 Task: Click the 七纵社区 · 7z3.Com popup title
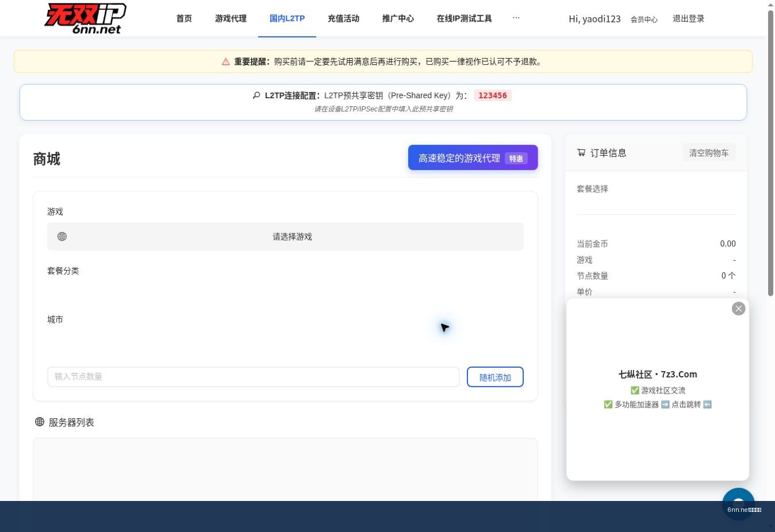[x=658, y=374]
